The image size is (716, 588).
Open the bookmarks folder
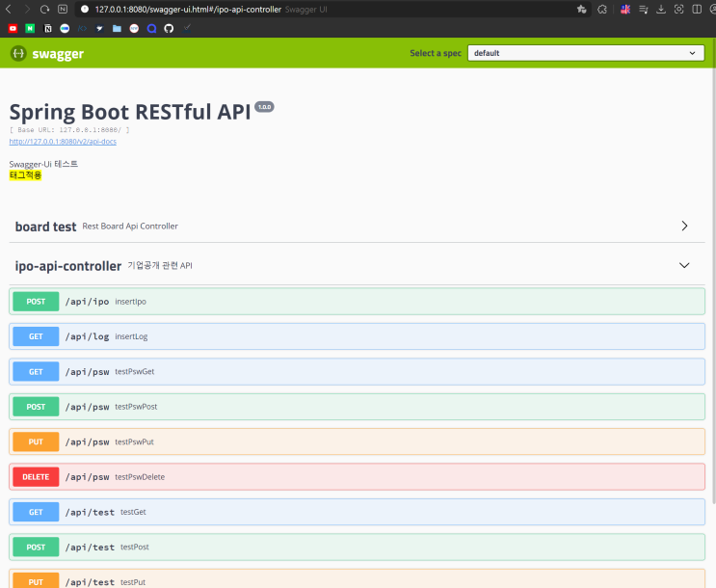click(x=117, y=28)
